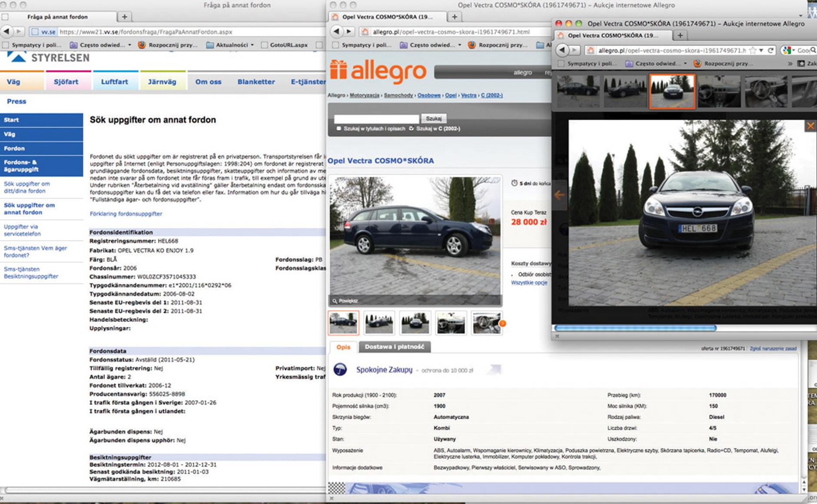Expand 'Często odwied...' bookmarks dropdown in Swedish window

[130, 45]
